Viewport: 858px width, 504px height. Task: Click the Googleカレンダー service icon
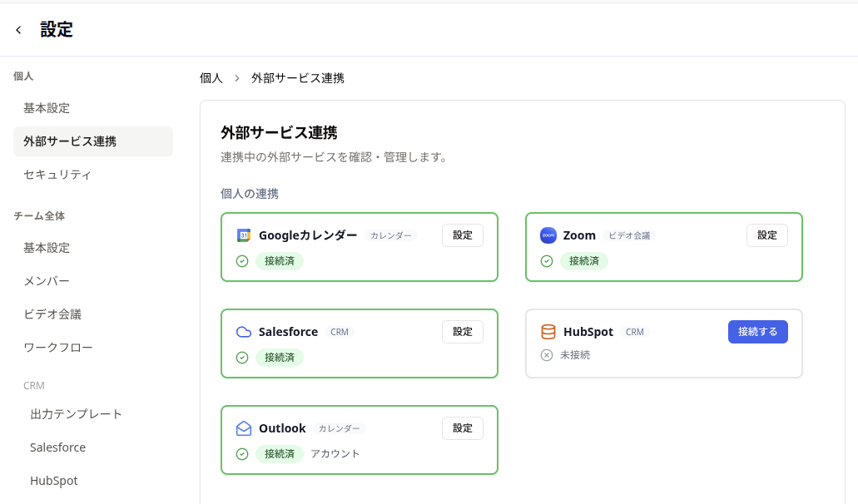[x=244, y=235]
